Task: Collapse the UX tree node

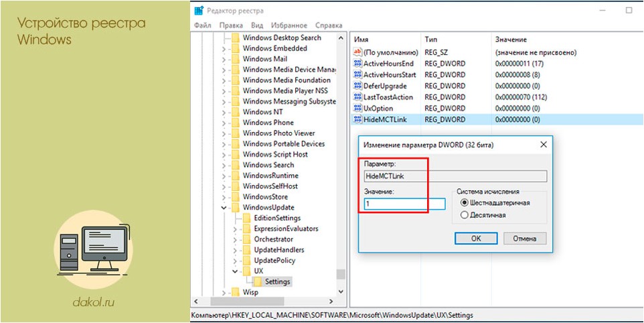Action: point(236,271)
